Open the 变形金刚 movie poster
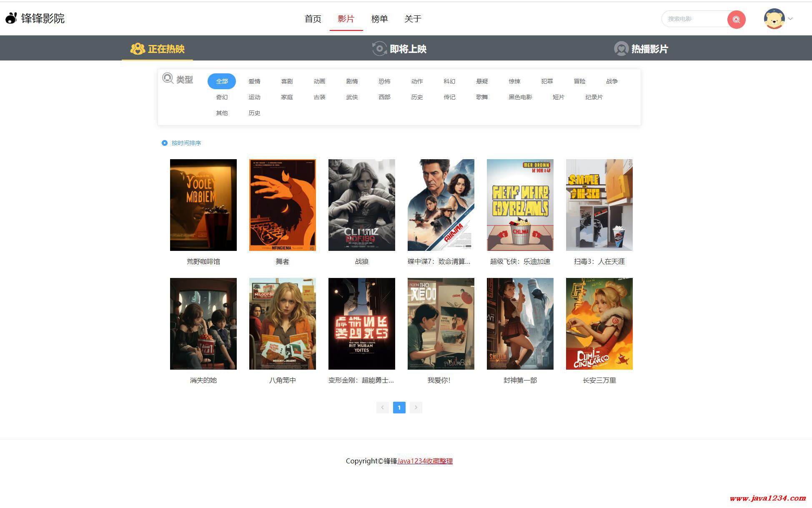 362,324
